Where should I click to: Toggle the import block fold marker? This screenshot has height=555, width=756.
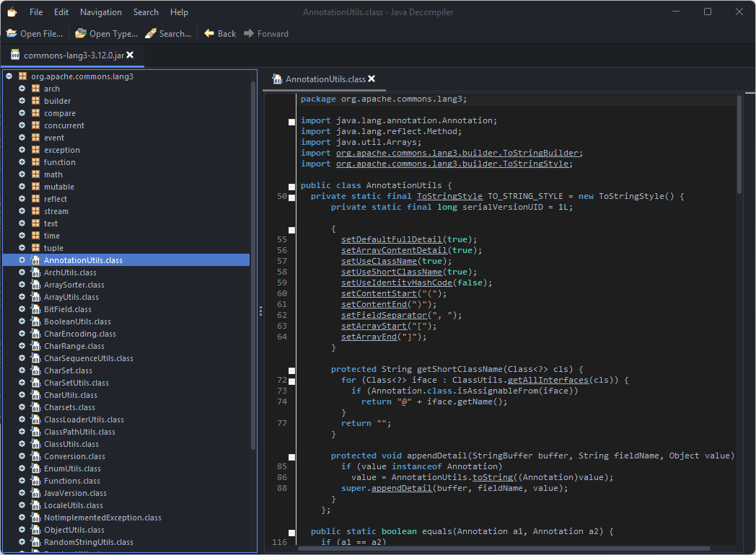coord(292,122)
